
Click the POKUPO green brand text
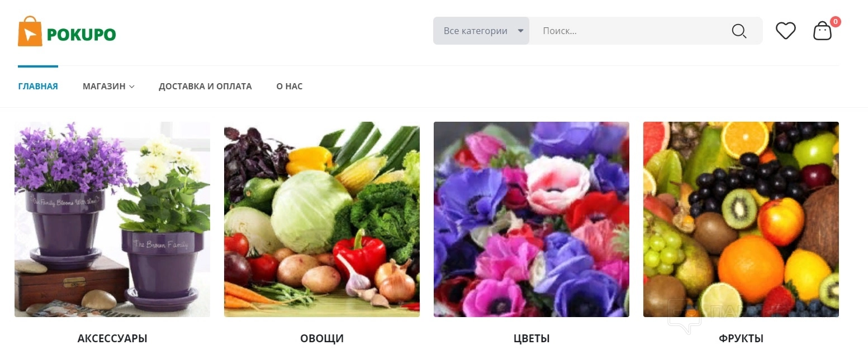pyautogui.click(x=82, y=35)
